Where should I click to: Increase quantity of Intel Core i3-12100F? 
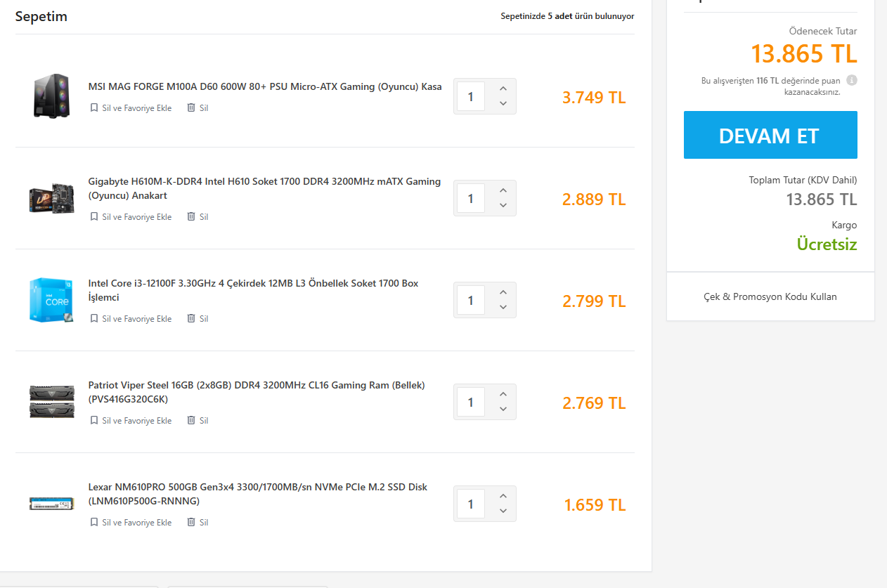click(x=503, y=292)
